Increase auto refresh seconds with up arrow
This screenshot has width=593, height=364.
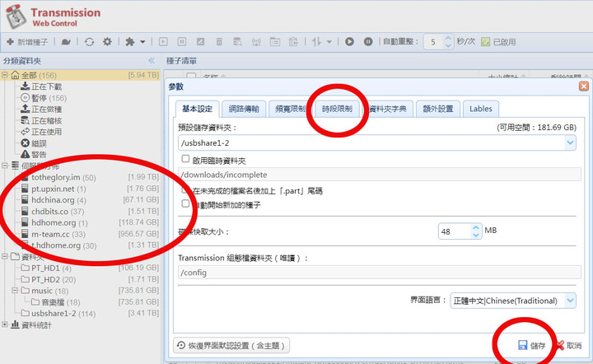point(448,38)
